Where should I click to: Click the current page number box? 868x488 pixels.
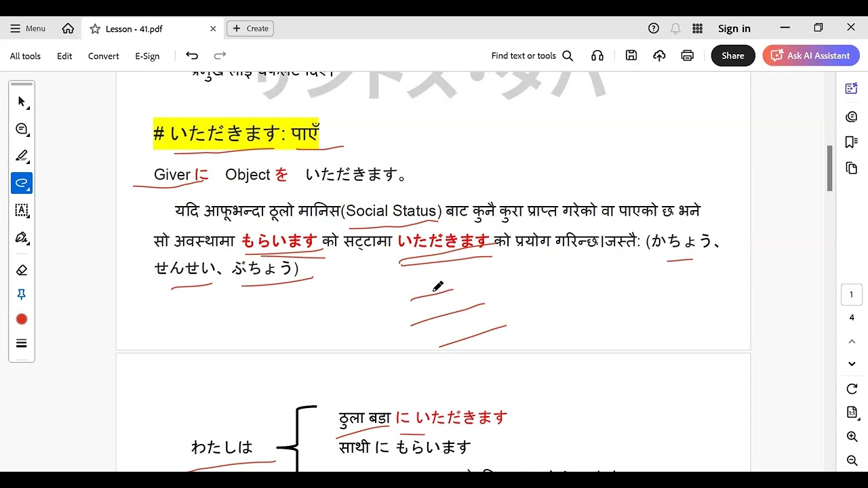pyautogui.click(x=852, y=295)
